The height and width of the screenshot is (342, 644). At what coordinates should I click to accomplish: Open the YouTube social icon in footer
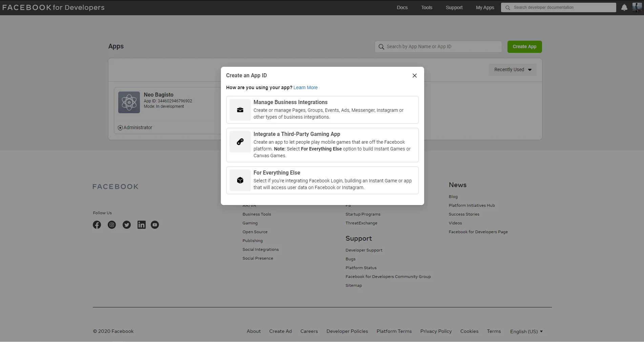tap(155, 225)
